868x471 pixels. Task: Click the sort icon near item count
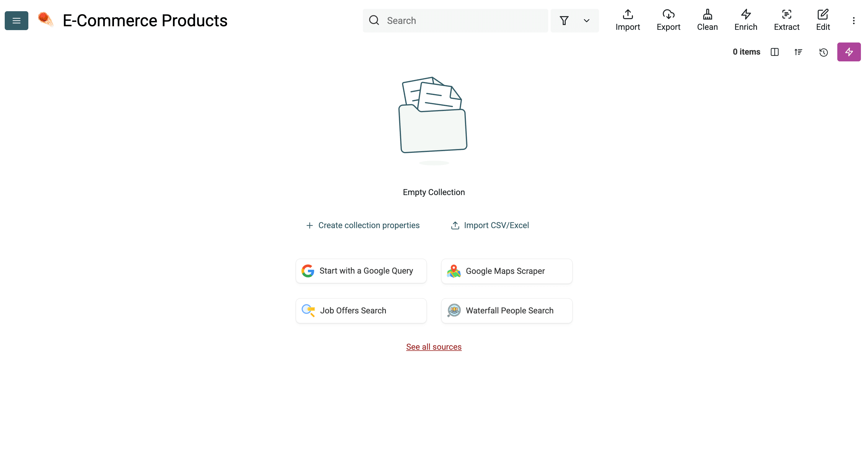799,52
